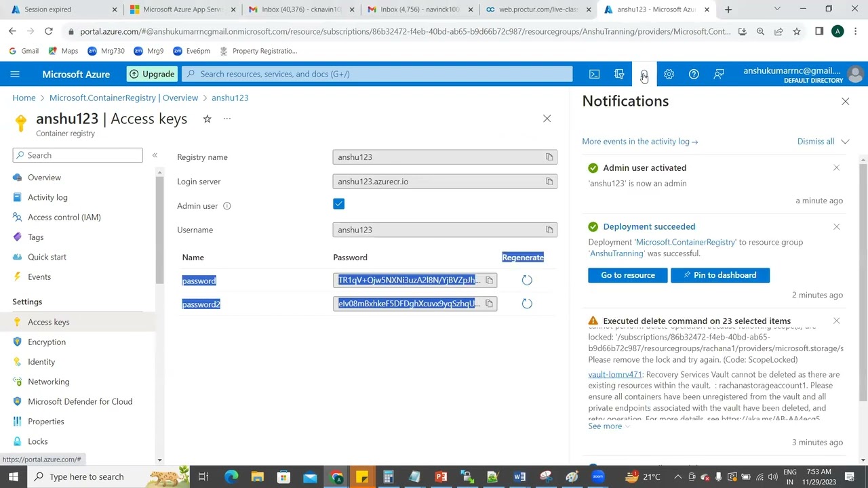Click the resource menu scrollbar

[159, 230]
